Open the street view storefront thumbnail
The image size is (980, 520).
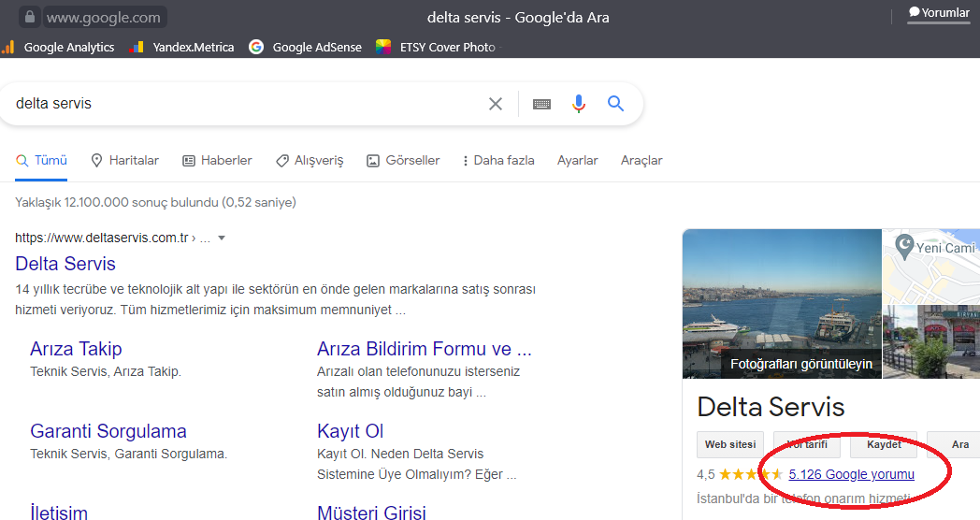pyautogui.click(x=931, y=342)
